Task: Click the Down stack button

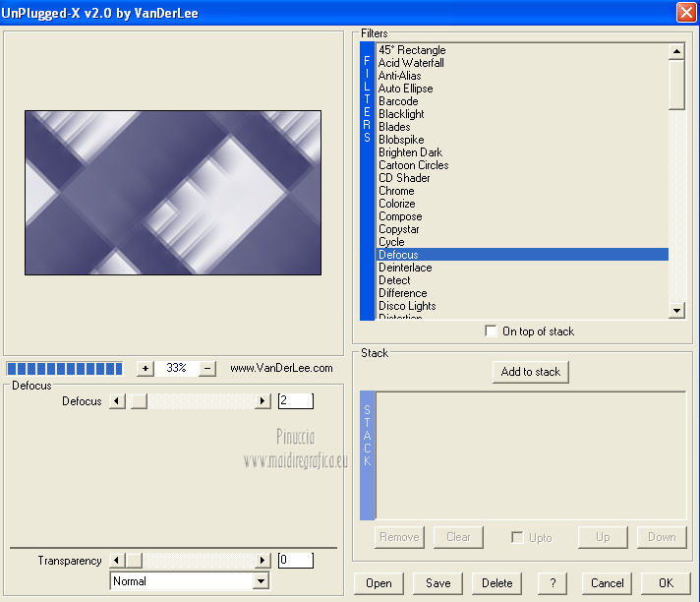Action: pos(662,537)
